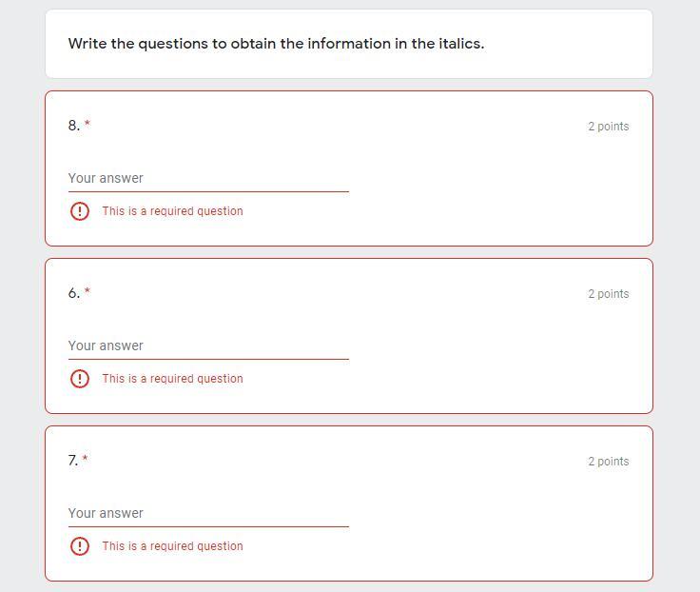
Task: Click the error icon under question 8
Action: 80,211
